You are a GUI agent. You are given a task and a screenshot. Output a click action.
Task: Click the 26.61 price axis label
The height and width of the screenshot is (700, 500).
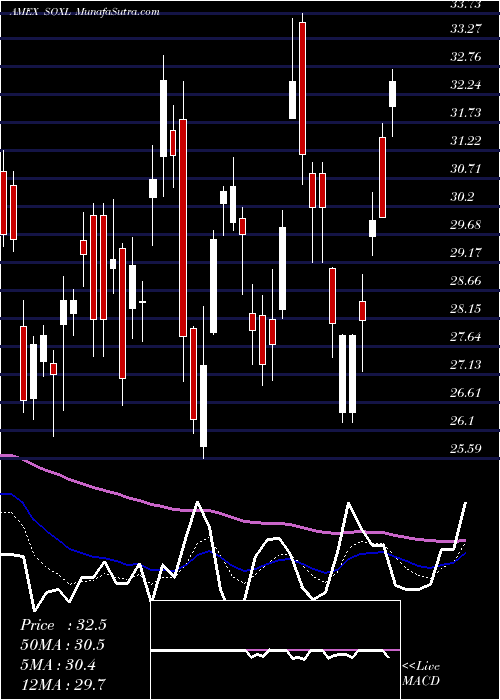(467, 393)
